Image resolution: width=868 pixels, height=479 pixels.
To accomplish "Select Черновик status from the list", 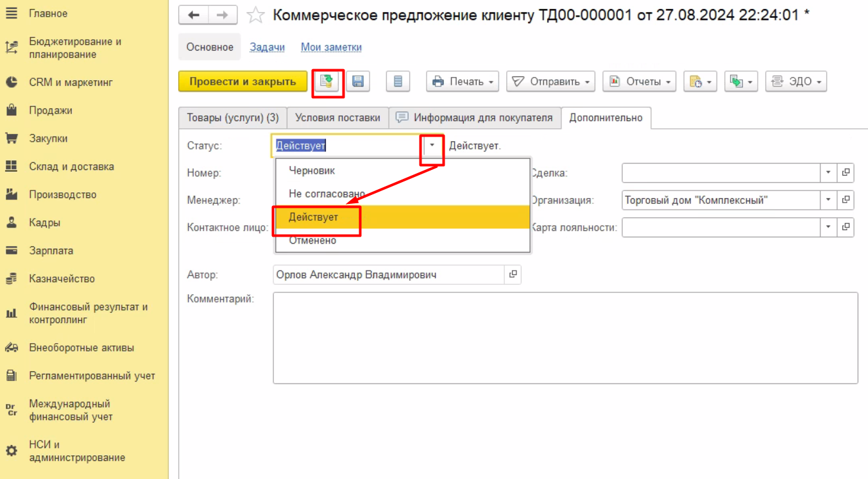I will (x=312, y=171).
